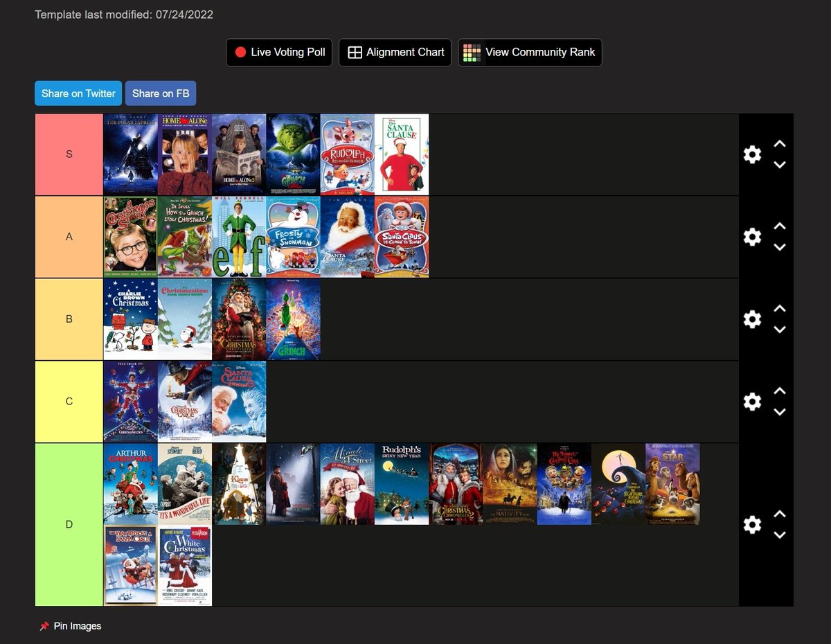Move B tier row up with chevron
The height and width of the screenshot is (644, 831).
780,309
